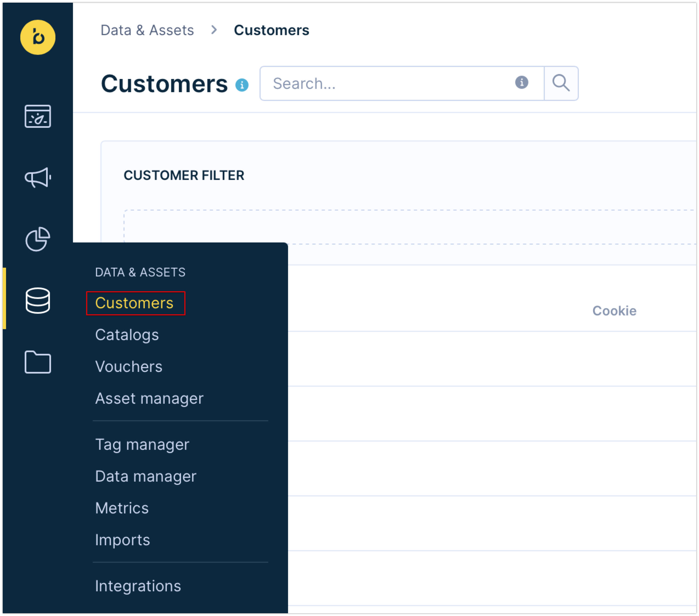Select Customers in Data & Assets menu

[134, 303]
